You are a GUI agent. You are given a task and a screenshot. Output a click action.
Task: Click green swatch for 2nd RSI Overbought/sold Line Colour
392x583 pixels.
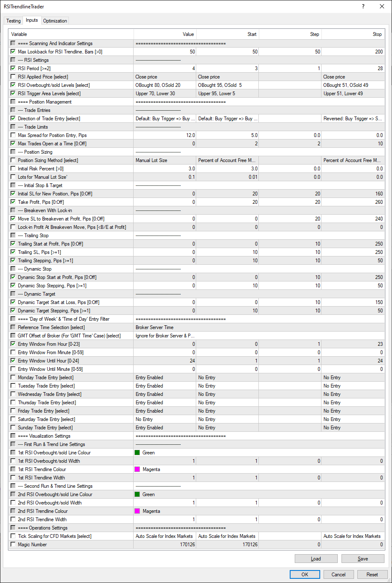pos(137,494)
